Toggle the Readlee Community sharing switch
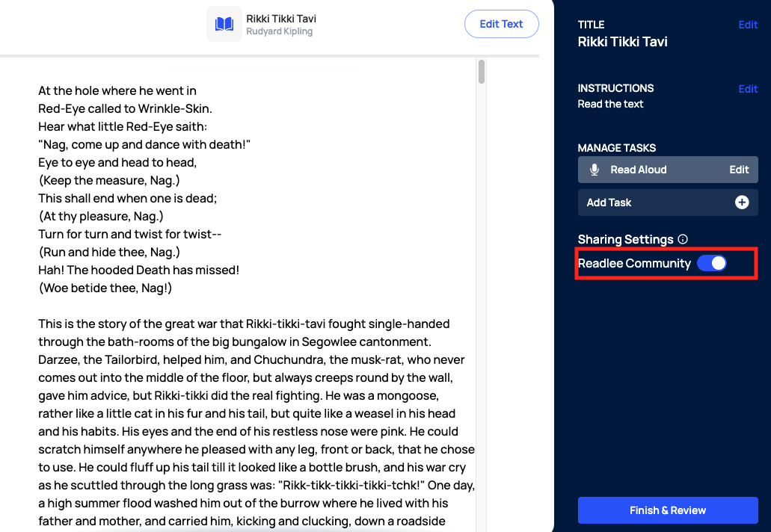771x532 pixels. click(x=711, y=263)
